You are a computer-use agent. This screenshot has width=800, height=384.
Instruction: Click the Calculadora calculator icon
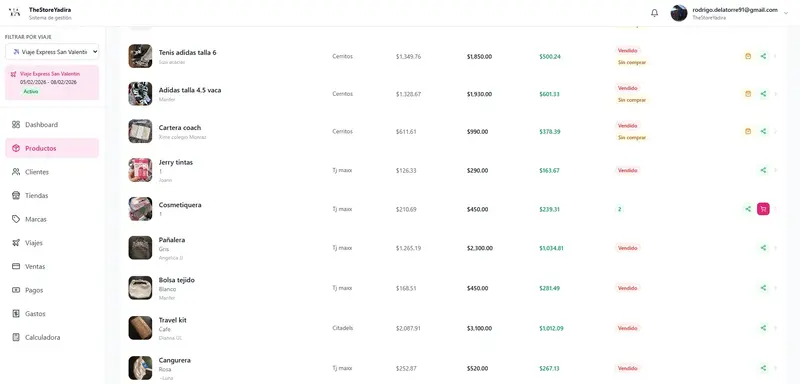click(x=16, y=337)
